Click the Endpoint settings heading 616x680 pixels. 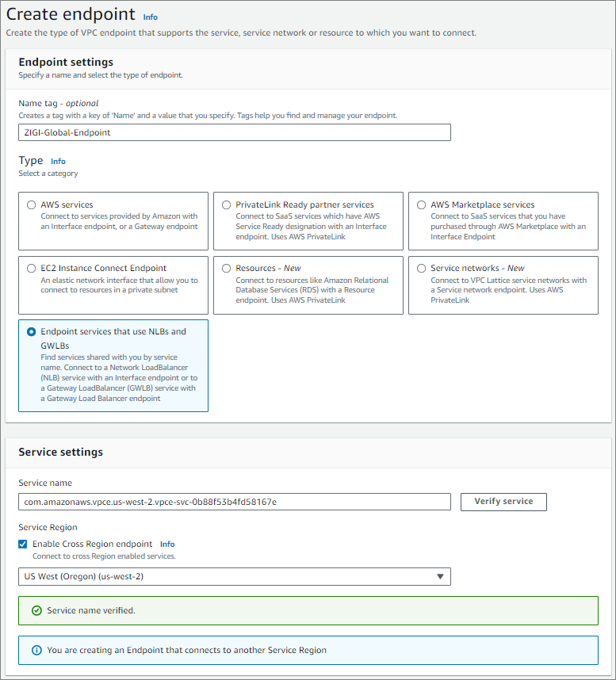coord(66,62)
